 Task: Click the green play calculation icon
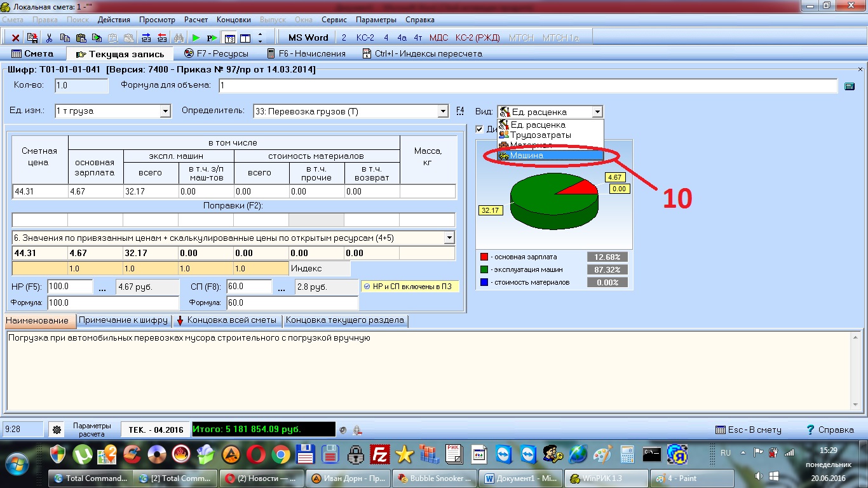pos(196,38)
